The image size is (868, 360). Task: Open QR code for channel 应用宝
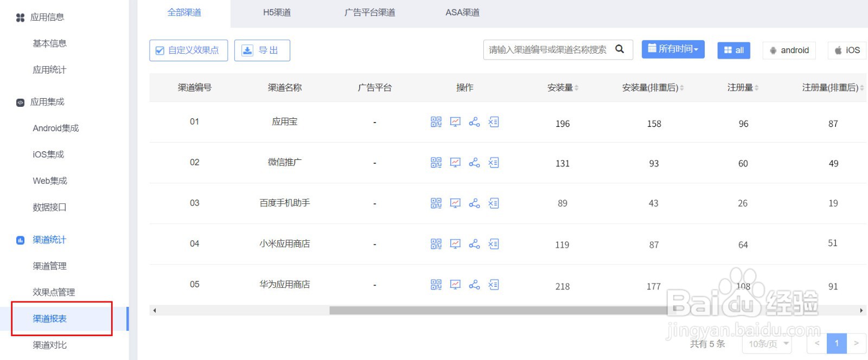click(436, 121)
